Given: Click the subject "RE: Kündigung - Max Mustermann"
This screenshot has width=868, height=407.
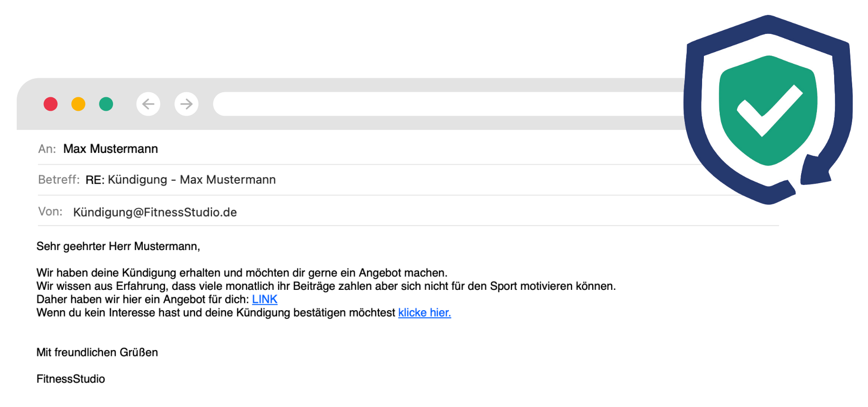Looking at the screenshot, I should click(x=180, y=180).
